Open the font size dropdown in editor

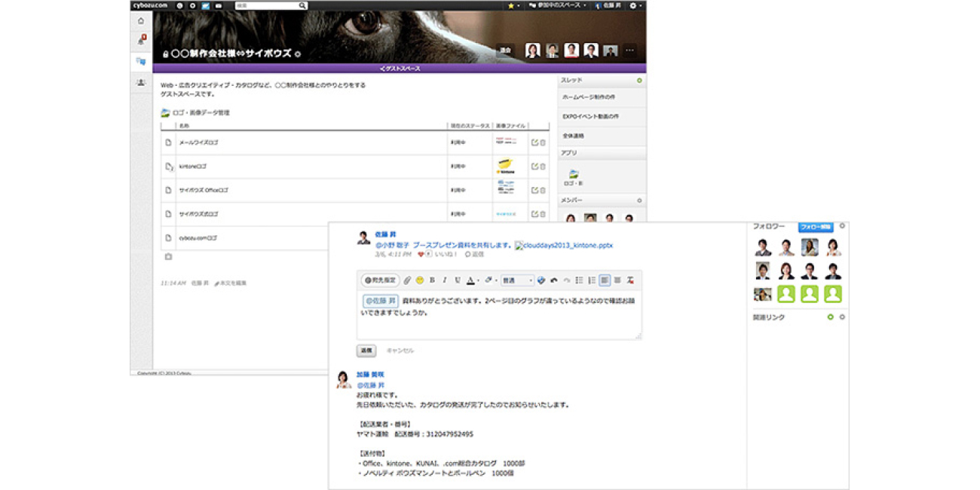point(517,280)
